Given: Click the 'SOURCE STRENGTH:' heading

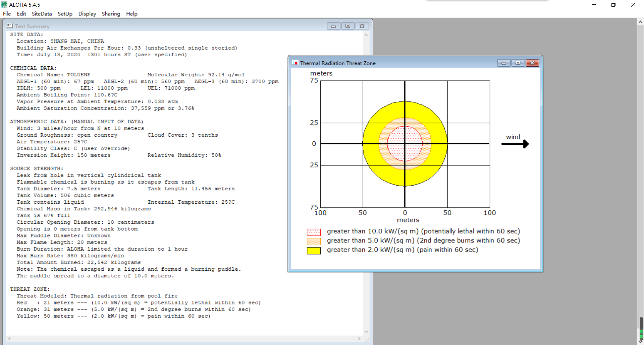Looking at the screenshot, I should coord(37,168).
